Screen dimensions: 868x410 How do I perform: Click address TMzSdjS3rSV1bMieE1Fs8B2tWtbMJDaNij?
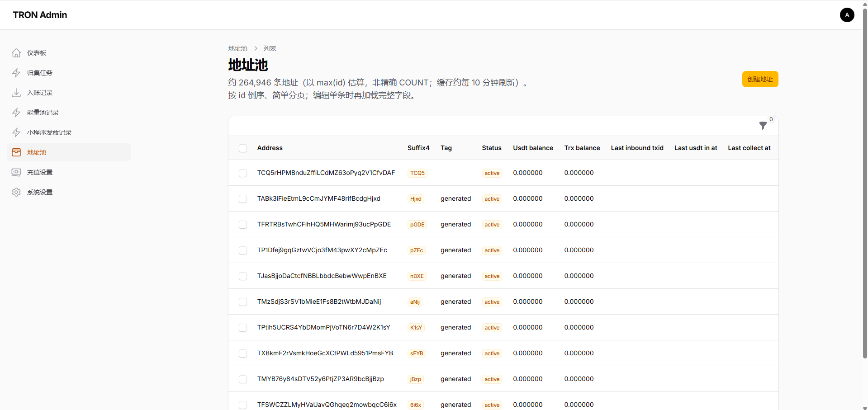[319, 302]
